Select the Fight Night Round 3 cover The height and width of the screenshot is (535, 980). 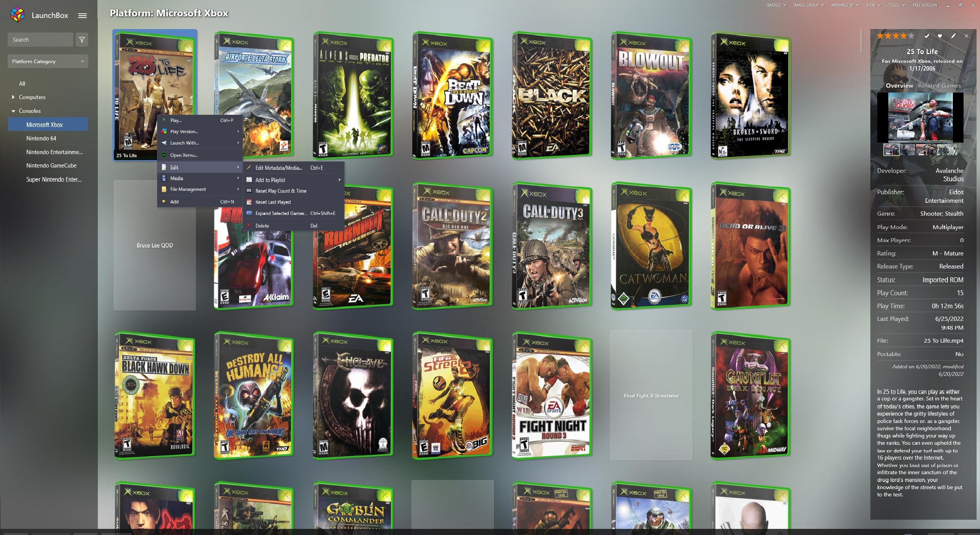(x=552, y=396)
